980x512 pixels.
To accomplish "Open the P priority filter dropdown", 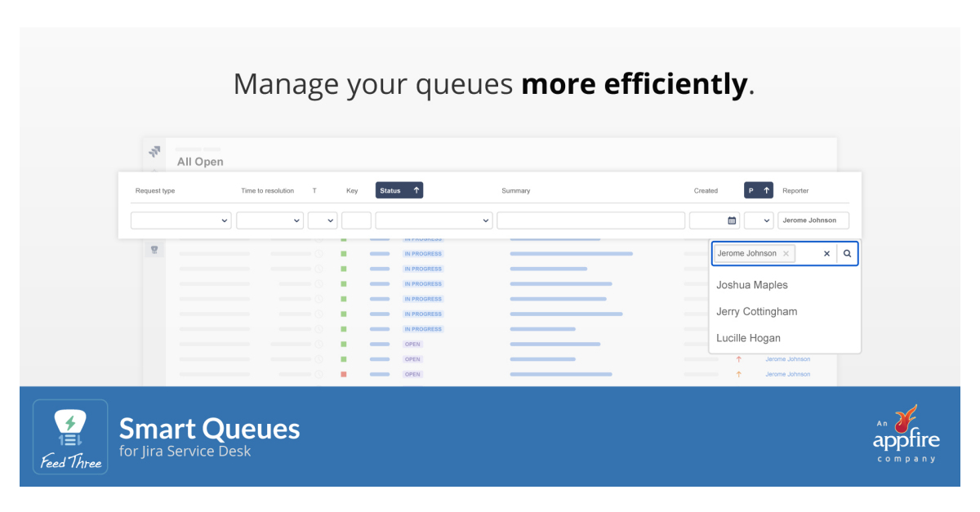I will (x=759, y=220).
